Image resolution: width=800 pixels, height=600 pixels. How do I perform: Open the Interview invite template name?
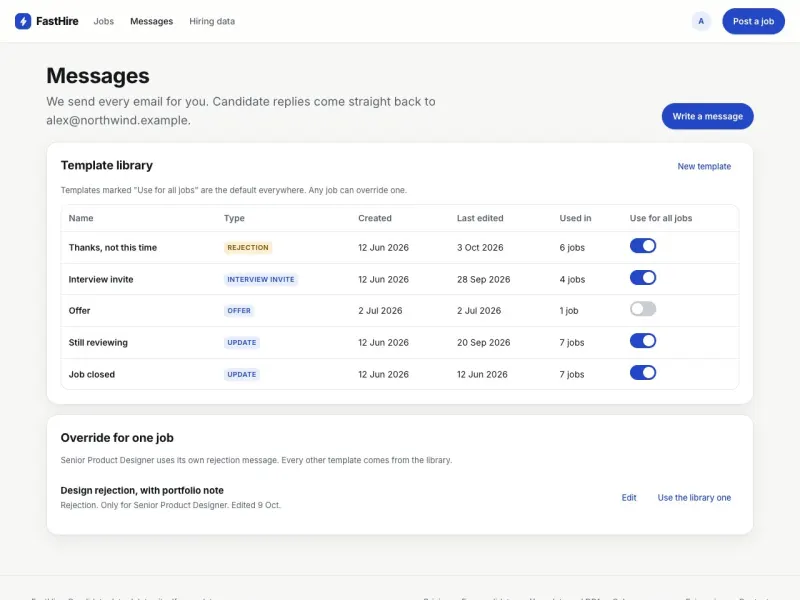pos(101,280)
